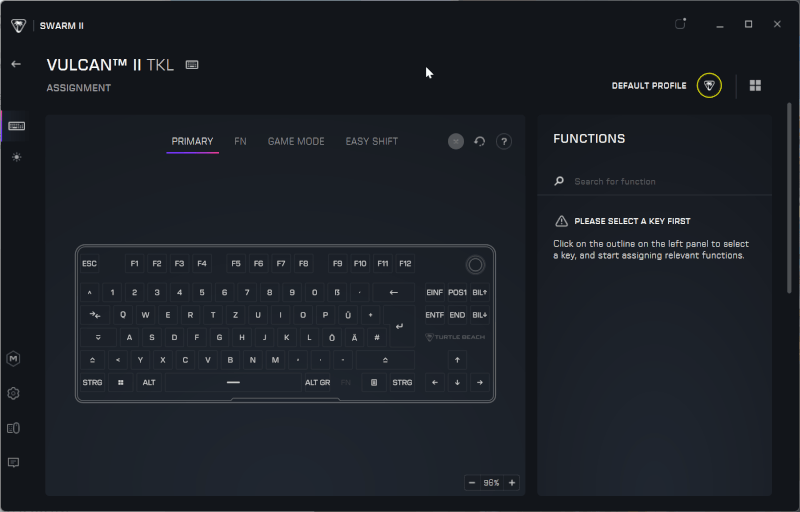Select the A key
This screenshot has width=800, height=512.
pyautogui.click(x=129, y=337)
